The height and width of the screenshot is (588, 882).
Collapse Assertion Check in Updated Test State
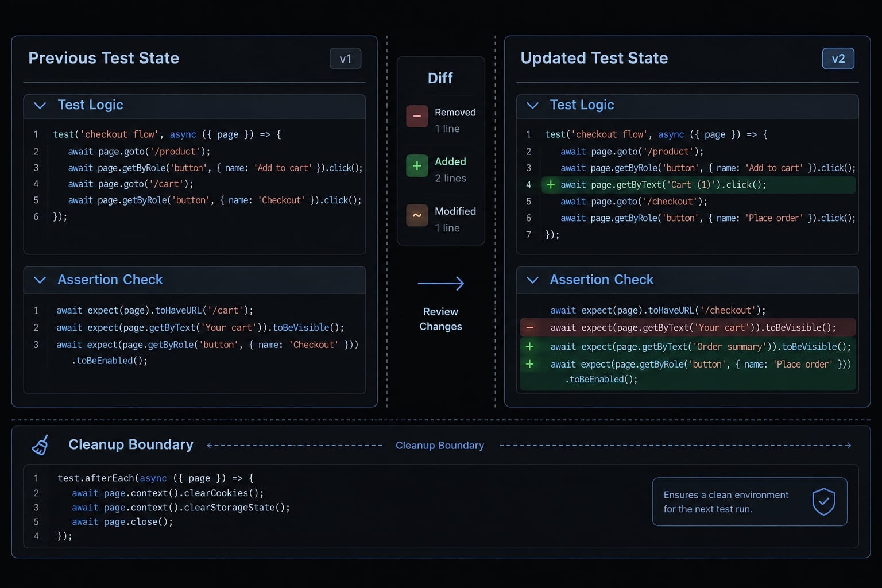click(x=532, y=280)
